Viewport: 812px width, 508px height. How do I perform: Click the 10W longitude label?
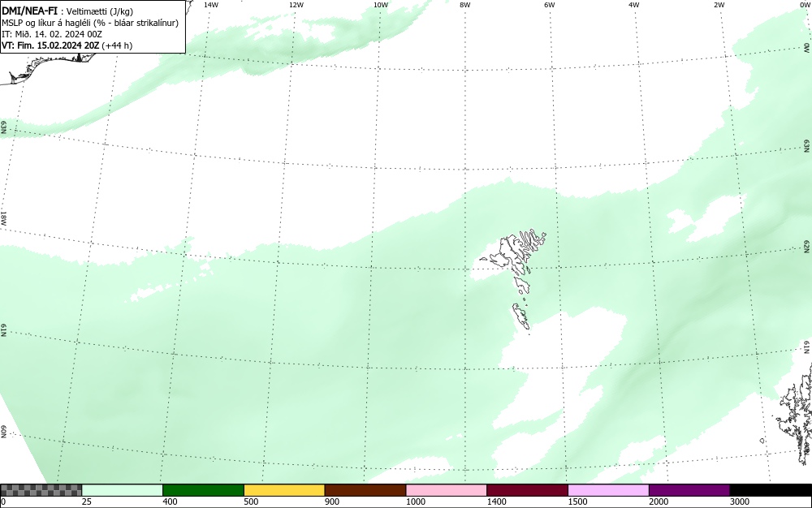(381, 5)
